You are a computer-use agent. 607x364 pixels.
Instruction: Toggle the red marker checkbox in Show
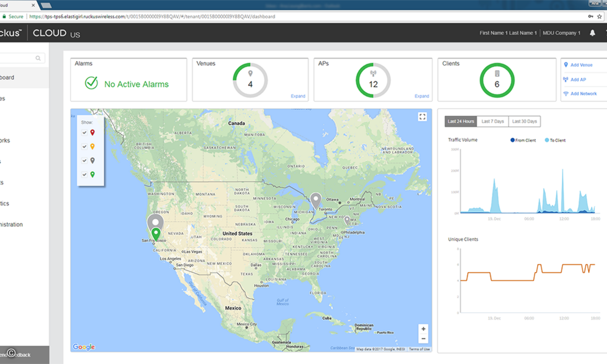click(84, 132)
